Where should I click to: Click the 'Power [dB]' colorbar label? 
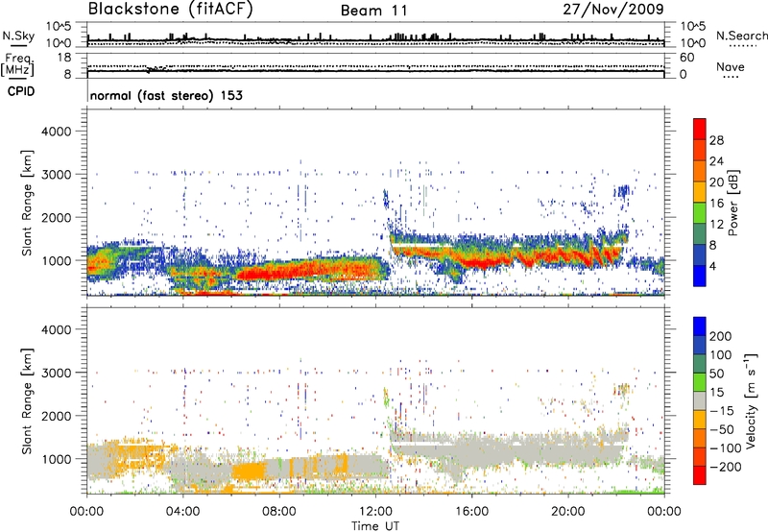[732, 203]
